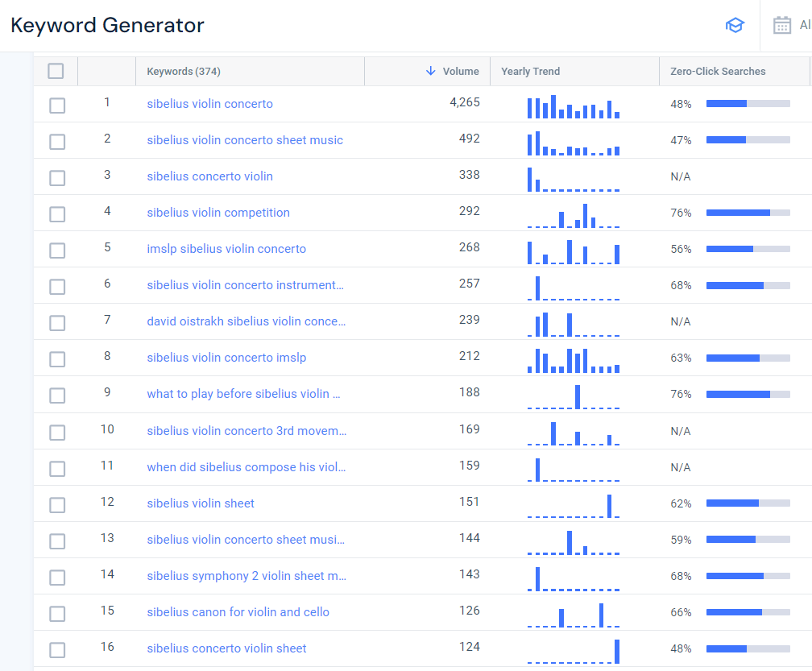Check the box for 'sibelius canon for violin and cello'
Viewport: 812px width, 671px height.
click(x=56, y=613)
